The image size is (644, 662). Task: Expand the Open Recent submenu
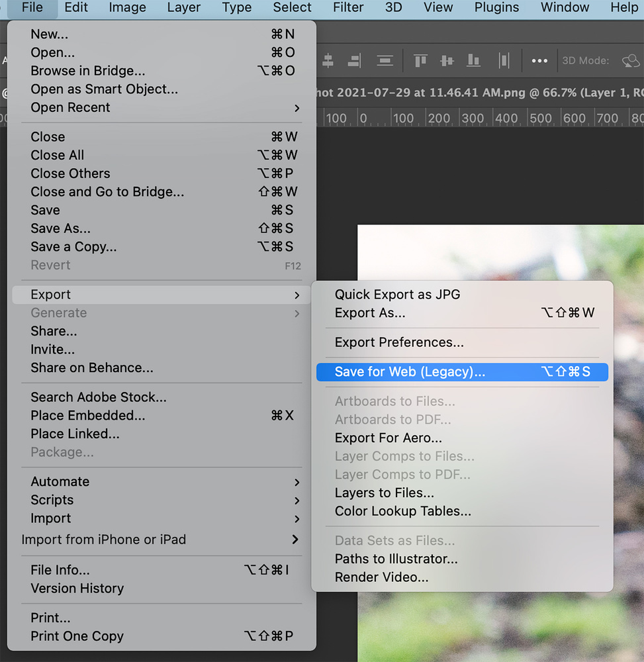coord(297,108)
